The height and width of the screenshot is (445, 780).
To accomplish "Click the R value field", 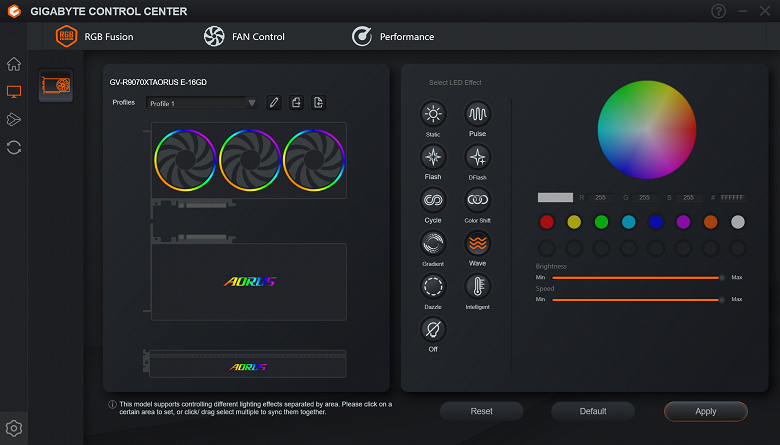I will [x=600, y=197].
